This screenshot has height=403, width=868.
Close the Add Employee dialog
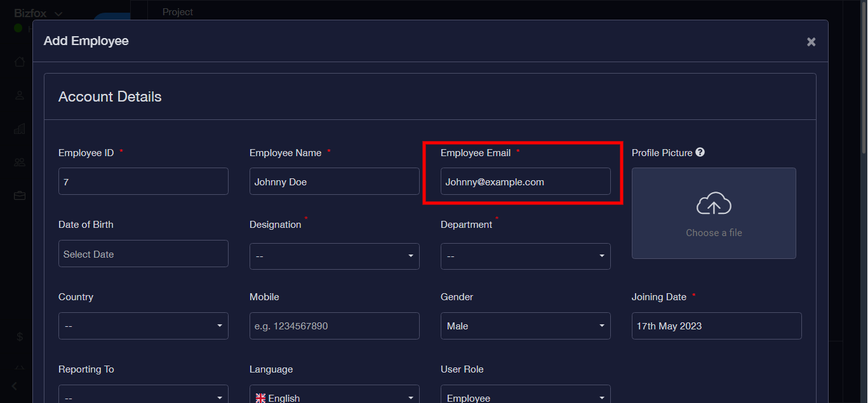pos(811,42)
